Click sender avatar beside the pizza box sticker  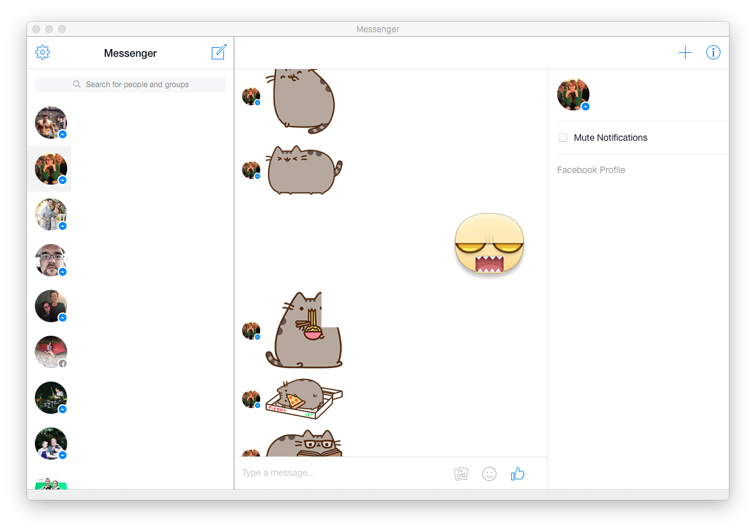coord(250,400)
